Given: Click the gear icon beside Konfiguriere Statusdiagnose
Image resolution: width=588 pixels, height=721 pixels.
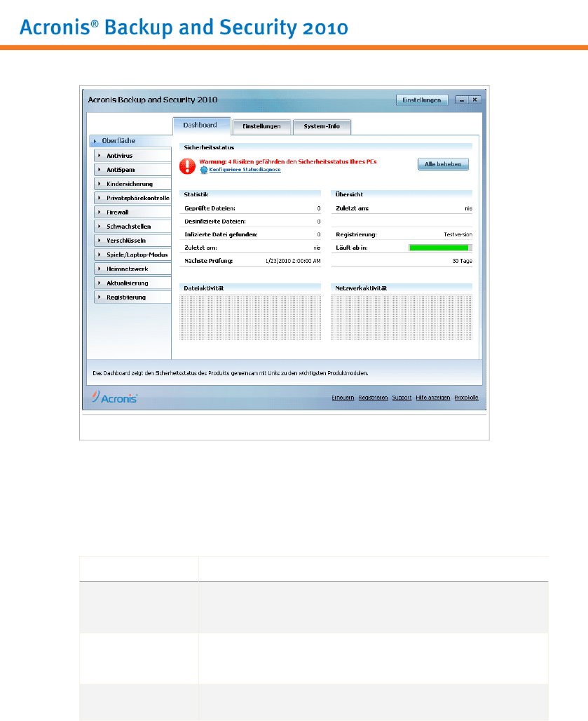Looking at the screenshot, I should (x=204, y=170).
